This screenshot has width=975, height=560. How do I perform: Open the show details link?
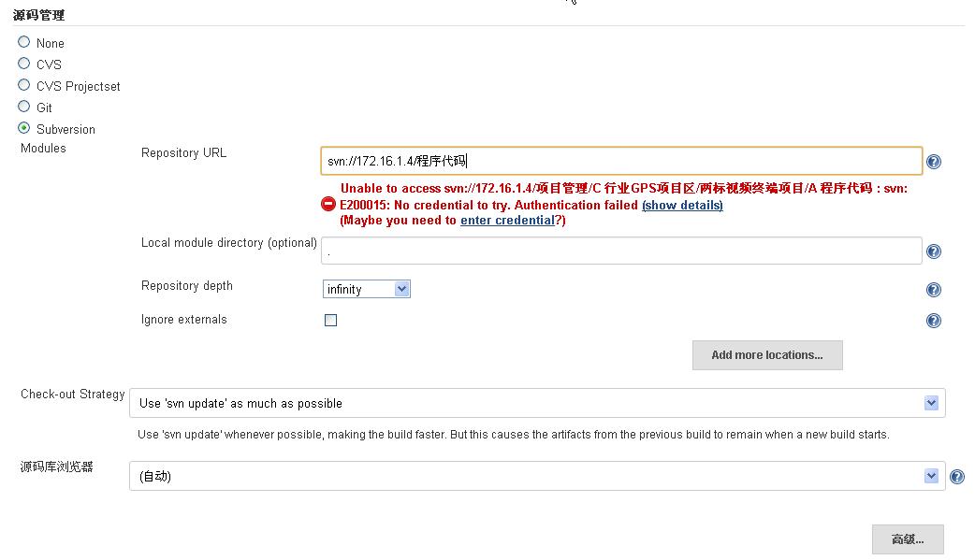[x=682, y=205]
